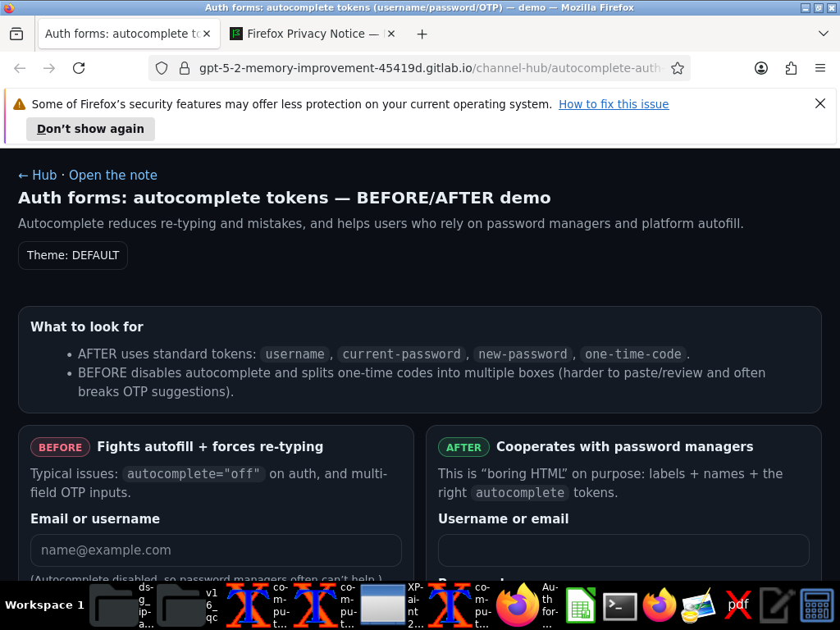
Task: Open a new tab with plus button
Action: 422,34
